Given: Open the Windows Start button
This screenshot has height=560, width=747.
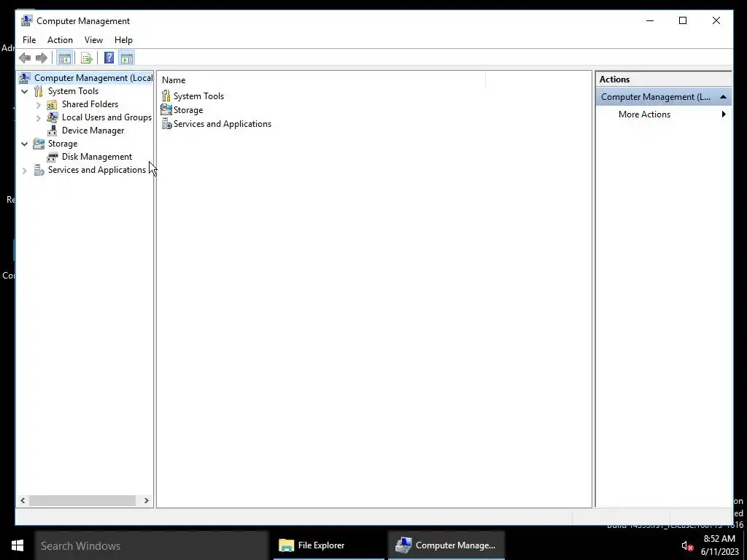Looking at the screenshot, I should [x=18, y=545].
